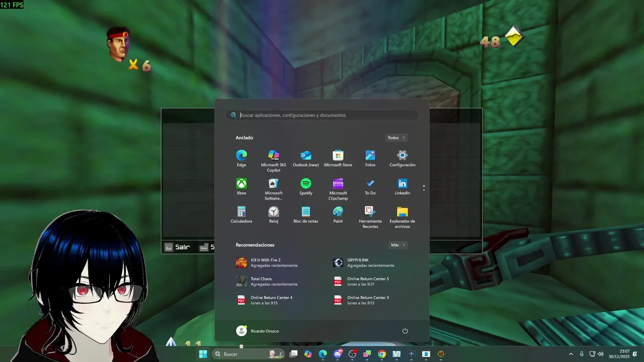Screen dimensions: 644x362
Task: Open Microsoft Clipchamp
Action: pyautogui.click(x=338, y=189)
